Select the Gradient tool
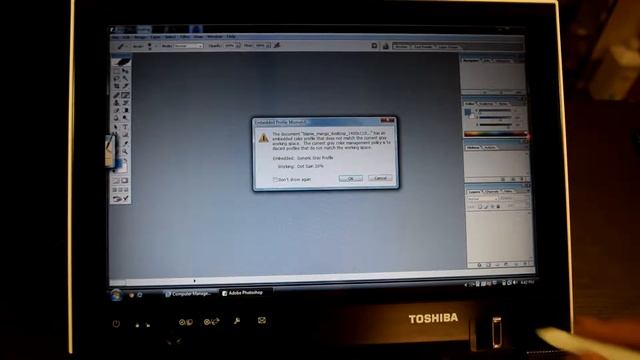Viewport: 640px width, 360px height. tap(125, 110)
